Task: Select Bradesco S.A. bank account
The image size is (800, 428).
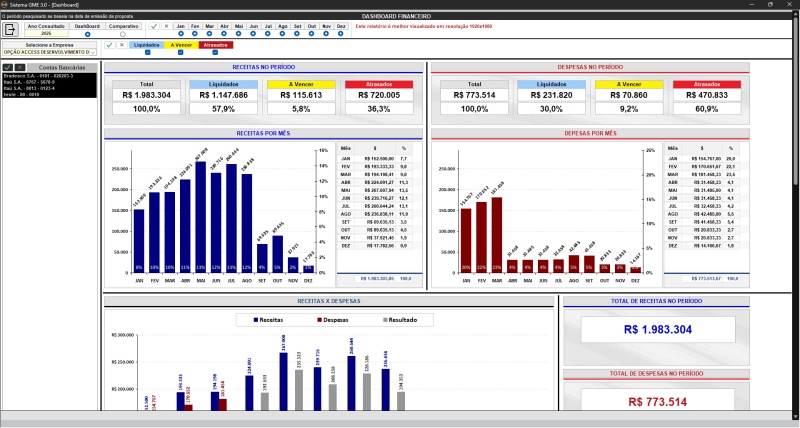Action: click(x=38, y=75)
